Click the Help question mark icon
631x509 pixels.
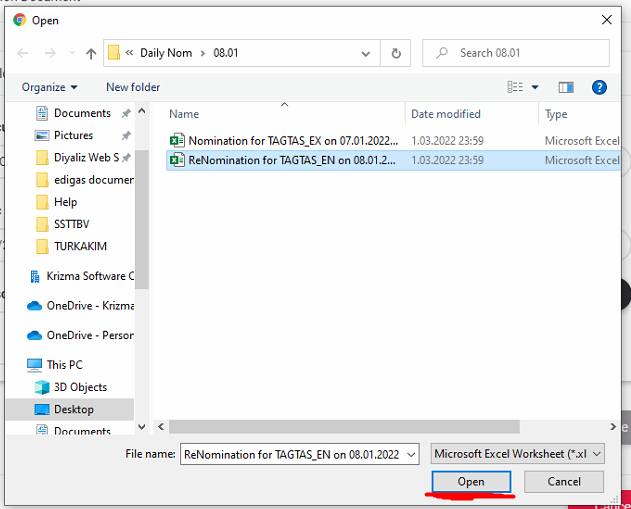599,87
